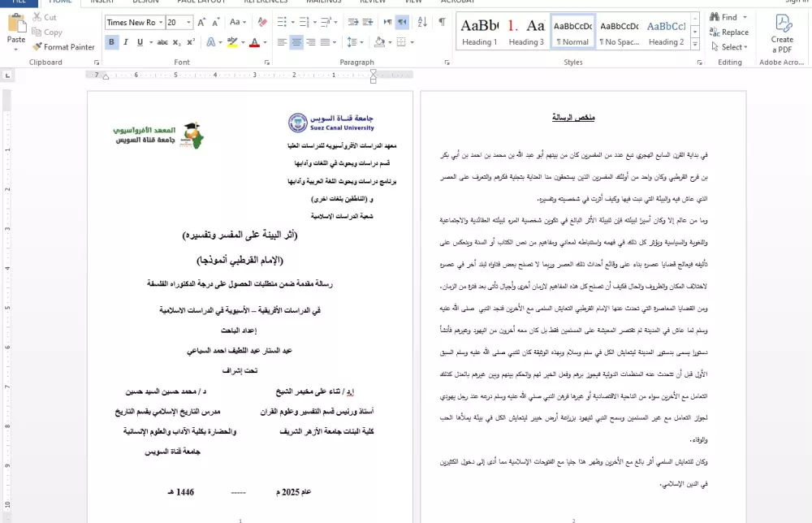This screenshot has height=523, width=812.
Task: Toggle subscript formatting
Action: tap(175, 42)
